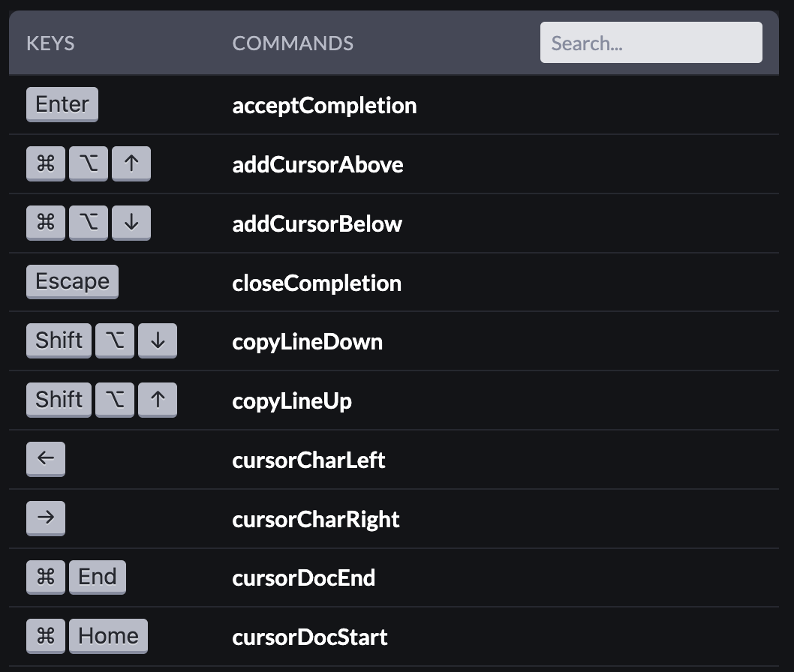This screenshot has width=794, height=672.
Task: Select the copyLineDown command name
Action: click(x=307, y=341)
